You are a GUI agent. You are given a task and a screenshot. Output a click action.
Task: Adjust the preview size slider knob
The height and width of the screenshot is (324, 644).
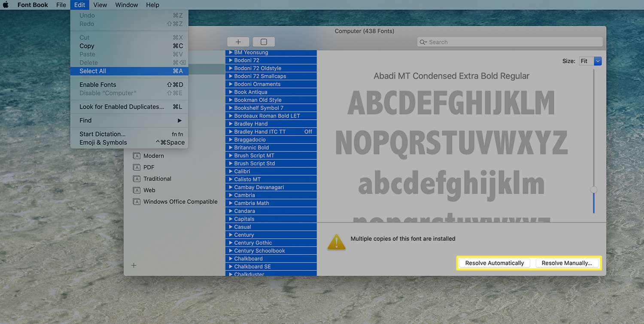[594, 190]
